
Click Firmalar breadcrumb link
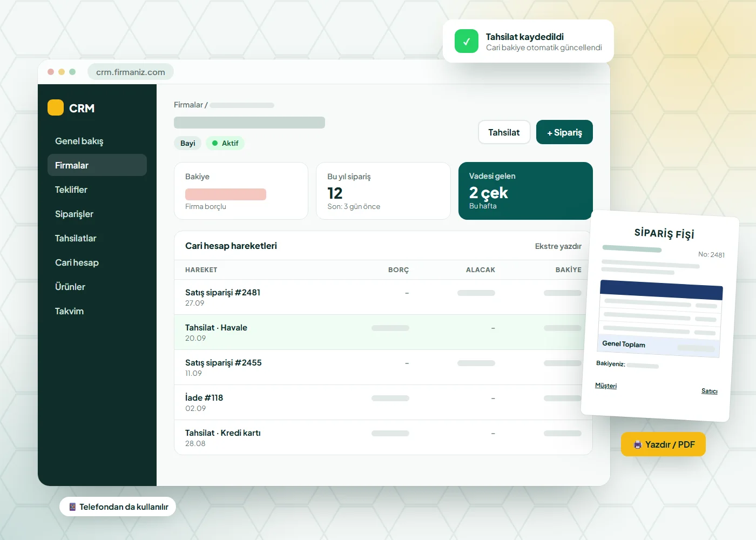tap(188, 105)
